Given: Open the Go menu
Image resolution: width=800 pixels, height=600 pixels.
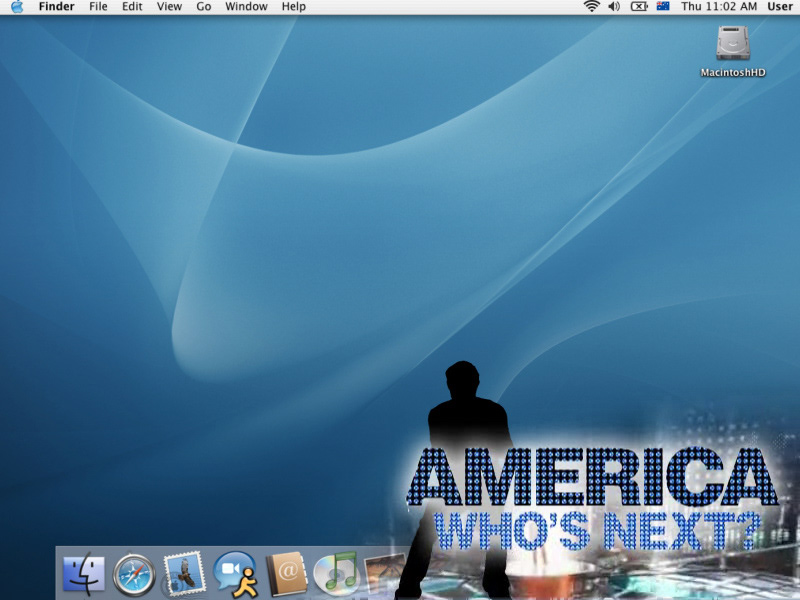Looking at the screenshot, I should tap(204, 7).
